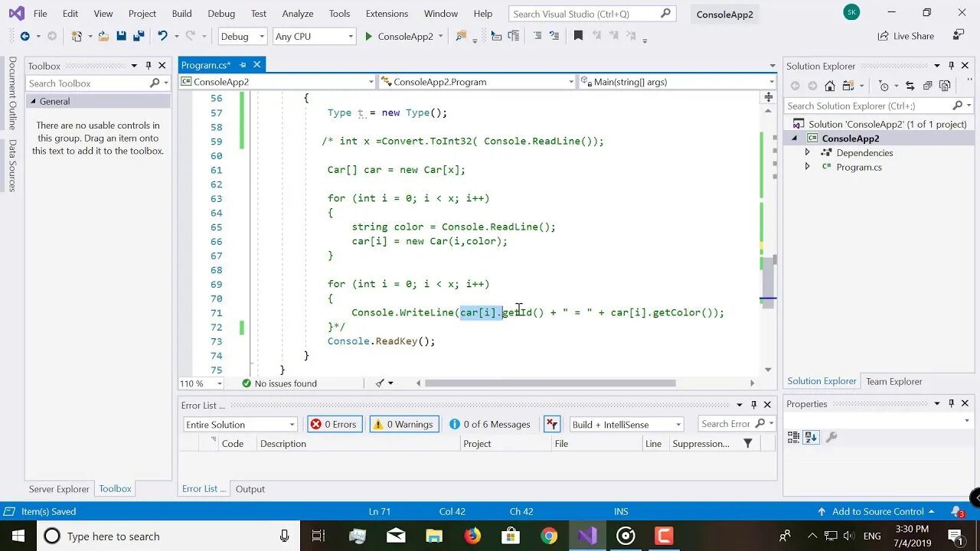Switch to the Server Explorer tab
980x551 pixels.
click(x=59, y=488)
